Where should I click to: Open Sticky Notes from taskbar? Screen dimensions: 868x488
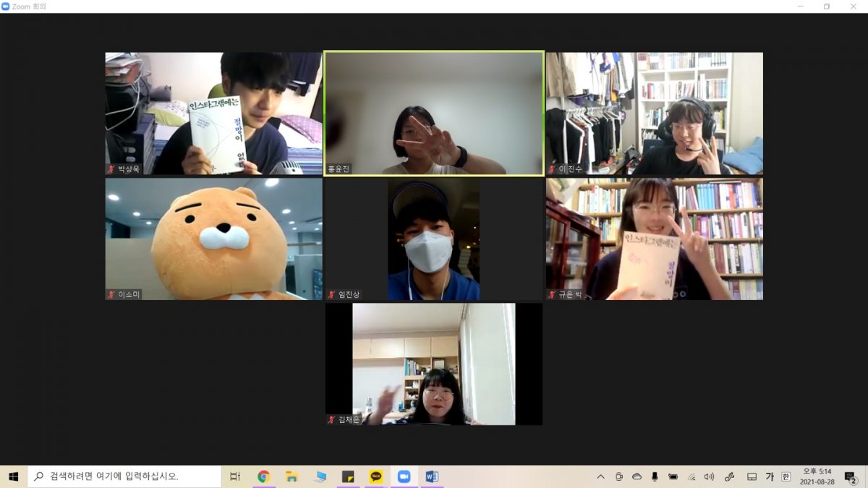point(348,476)
